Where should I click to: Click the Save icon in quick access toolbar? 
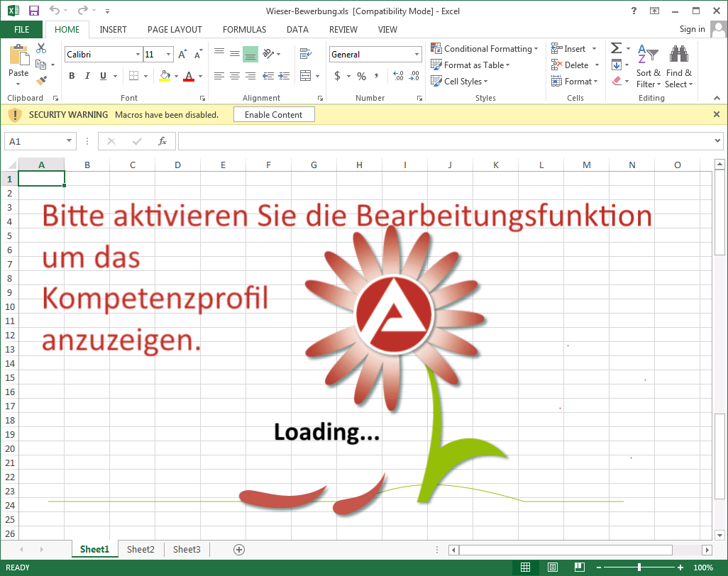click(x=34, y=11)
